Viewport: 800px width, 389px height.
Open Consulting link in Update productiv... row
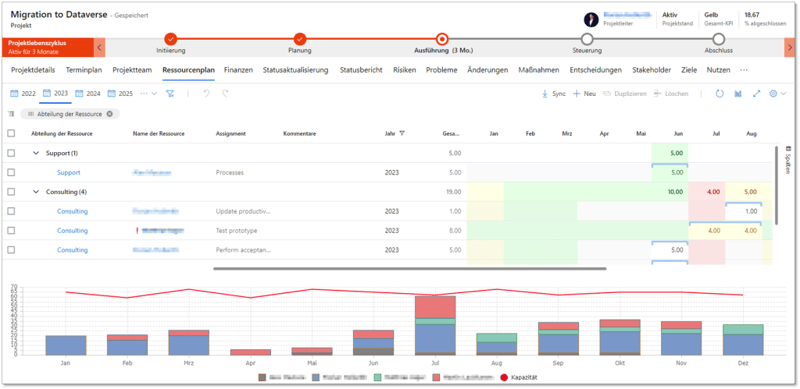point(72,211)
